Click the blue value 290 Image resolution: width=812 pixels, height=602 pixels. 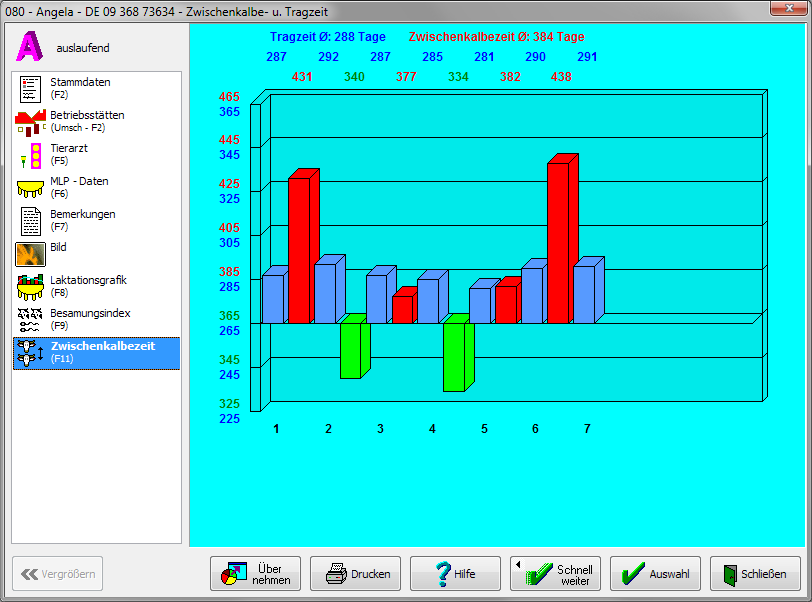(535, 57)
